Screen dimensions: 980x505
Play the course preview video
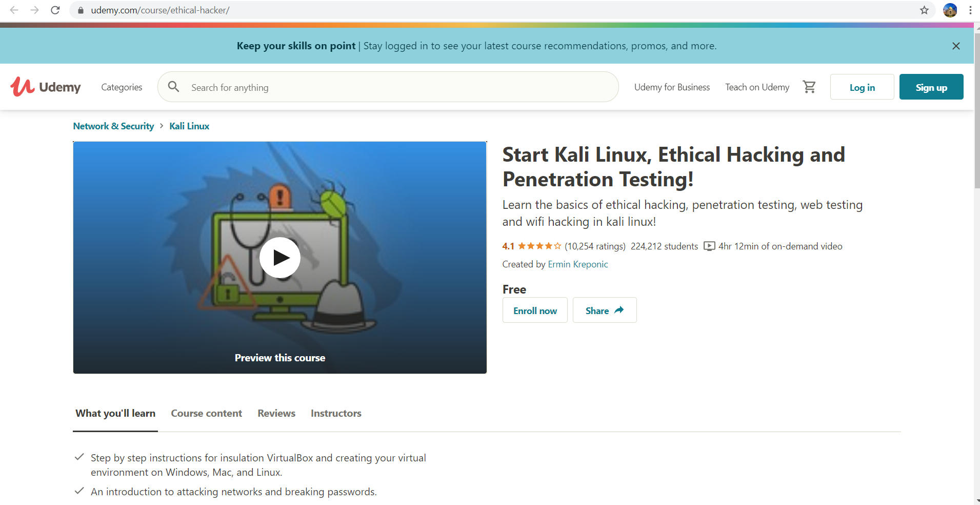point(280,258)
